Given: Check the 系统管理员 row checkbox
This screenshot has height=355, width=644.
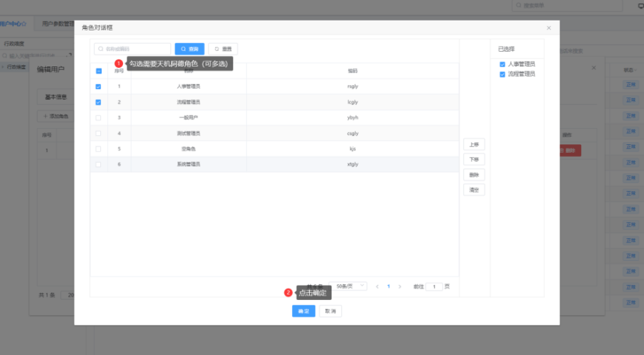Looking at the screenshot, I should pyautogui.click(x=98, y=164).
